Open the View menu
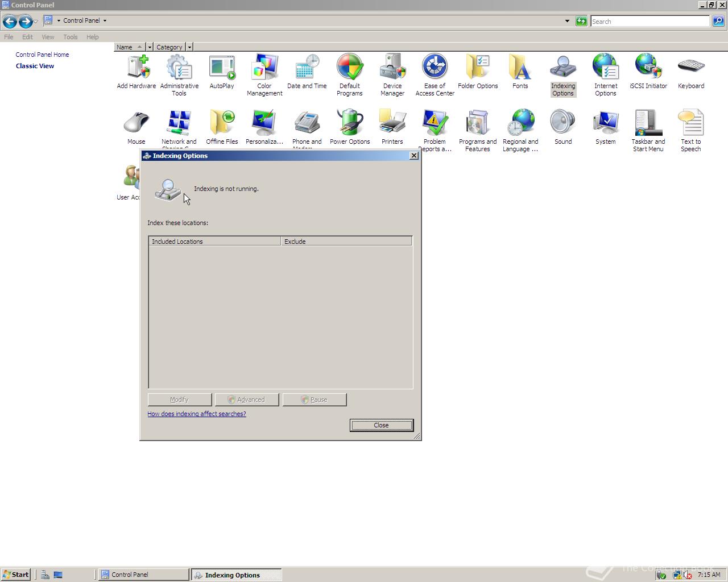Screen dimensions: 728x582 click(x=48, y=37)
